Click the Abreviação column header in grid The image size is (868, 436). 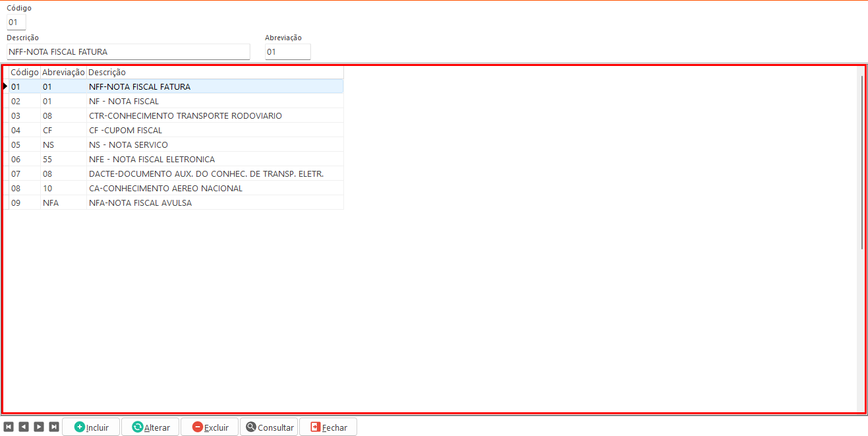[63, 73]
